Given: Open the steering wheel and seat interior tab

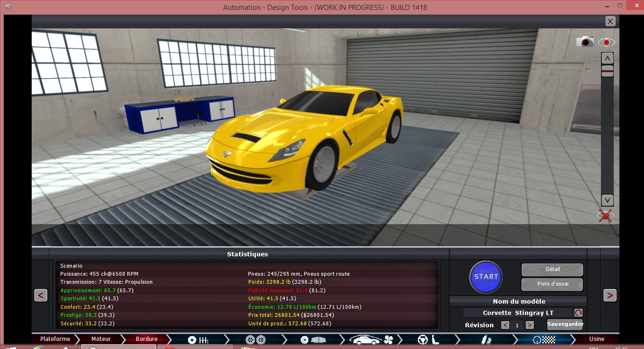Looking at the screenshot, I should point(428,340).
